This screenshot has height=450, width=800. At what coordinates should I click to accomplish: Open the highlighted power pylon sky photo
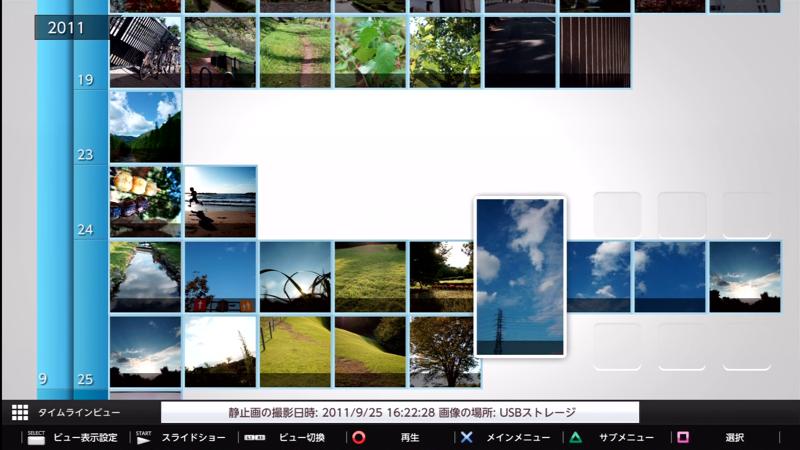(x=520, y=277)
